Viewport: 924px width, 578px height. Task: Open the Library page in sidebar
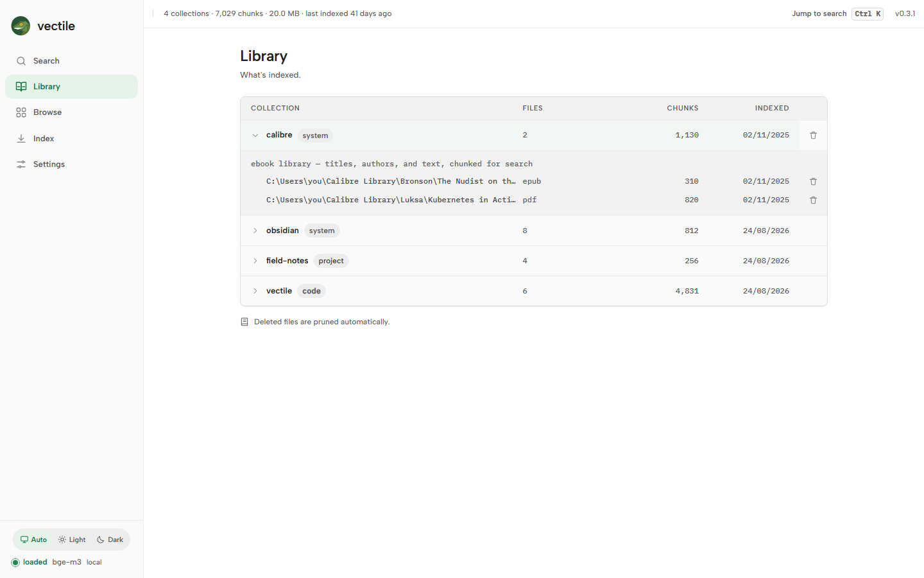click(71, 87)
